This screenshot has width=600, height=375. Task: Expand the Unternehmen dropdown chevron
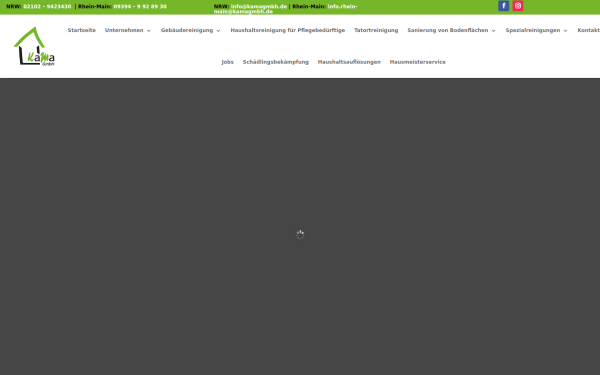(x=148, y=31)
